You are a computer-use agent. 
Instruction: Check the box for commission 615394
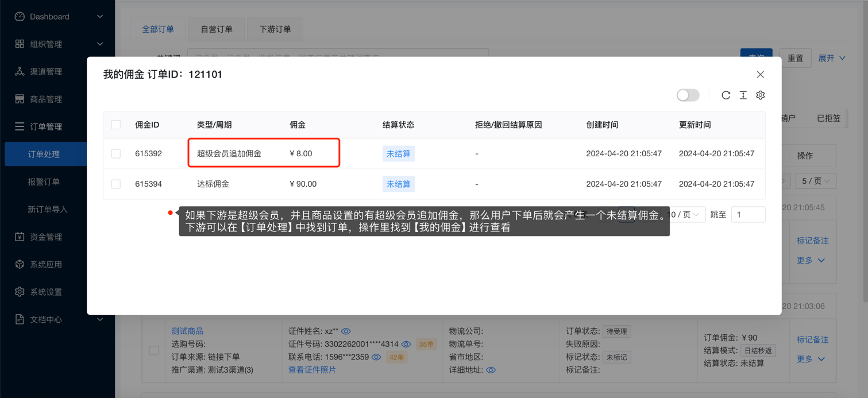click(116, 184)
